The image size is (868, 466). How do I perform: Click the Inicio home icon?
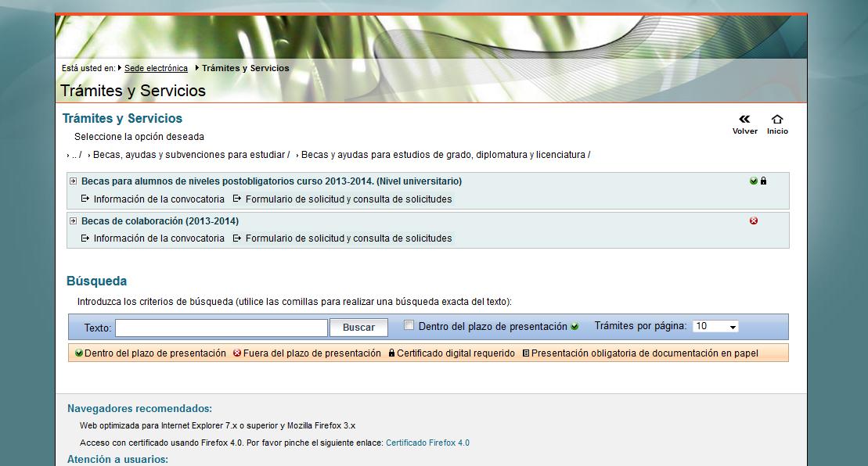[x=777, y=120]
